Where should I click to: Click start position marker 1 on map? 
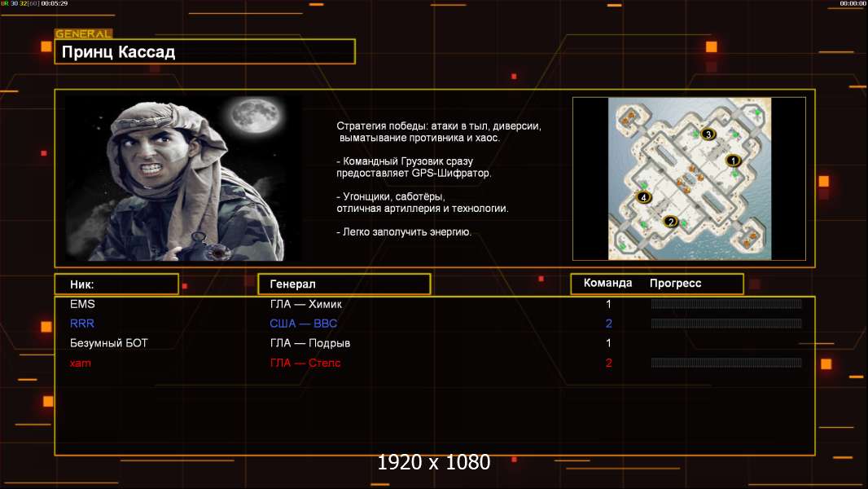(733, 161)
